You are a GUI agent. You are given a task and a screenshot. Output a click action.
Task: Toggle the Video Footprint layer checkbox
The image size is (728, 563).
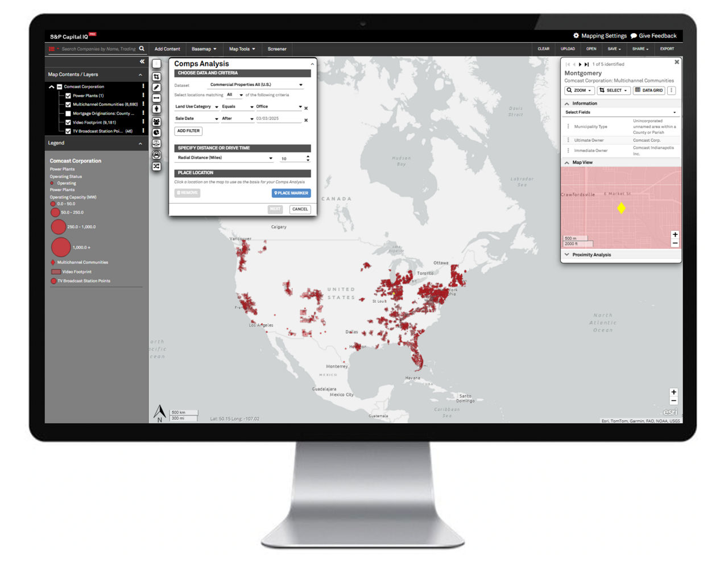point(68,122)
